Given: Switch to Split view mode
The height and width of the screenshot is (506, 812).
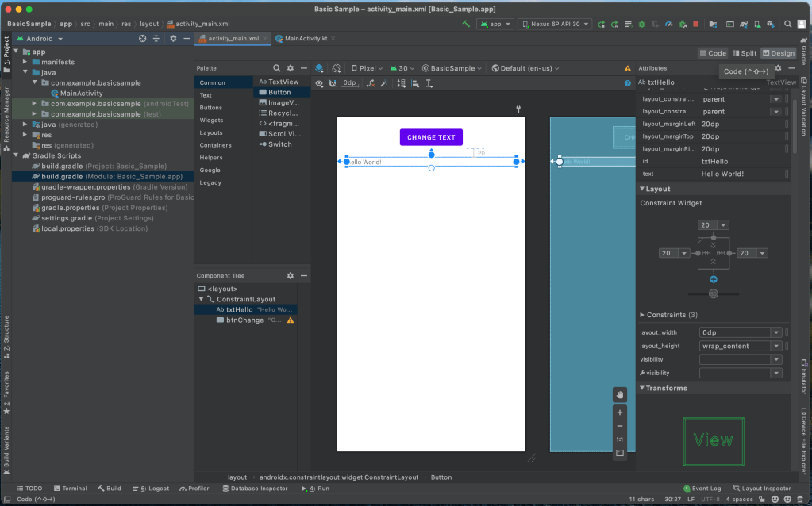Looking at the screenshot, I should (x=744, y=53).
